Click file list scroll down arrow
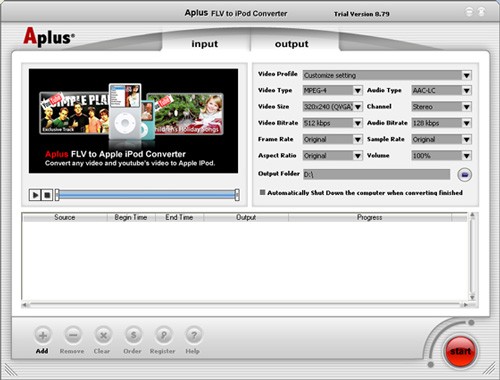The image size is (500, 380). (472, 297)
